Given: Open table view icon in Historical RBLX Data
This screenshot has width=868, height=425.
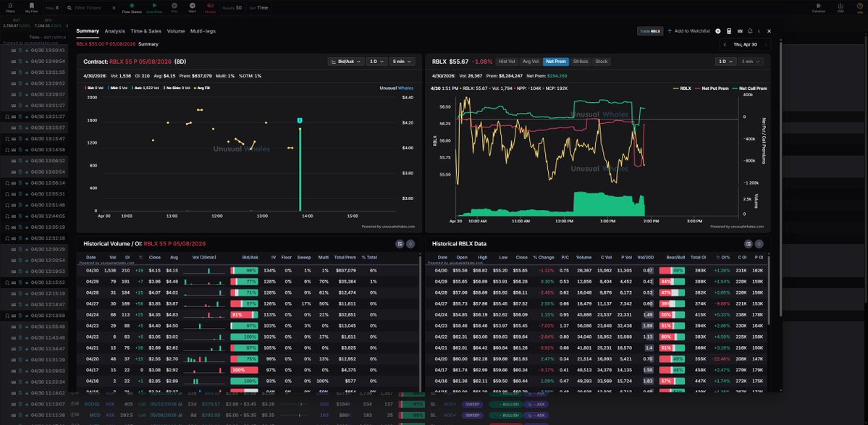Looking at the screenshot, I should point(749,243).
